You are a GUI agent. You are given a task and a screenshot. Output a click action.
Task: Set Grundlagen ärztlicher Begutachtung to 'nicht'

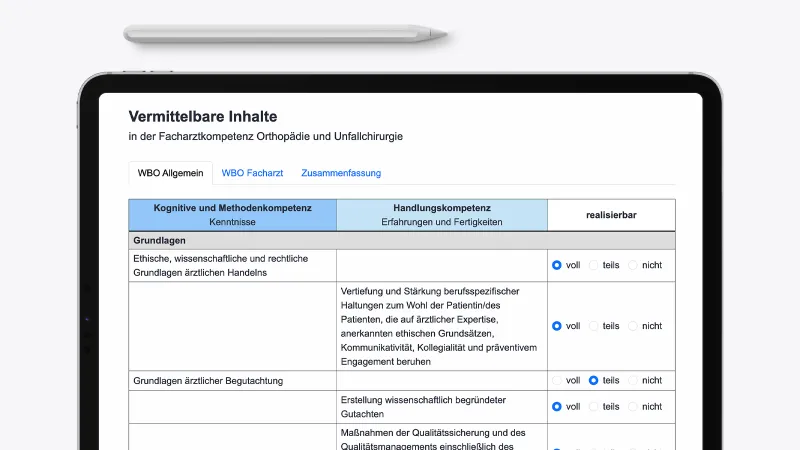click(x=634, y=381)
